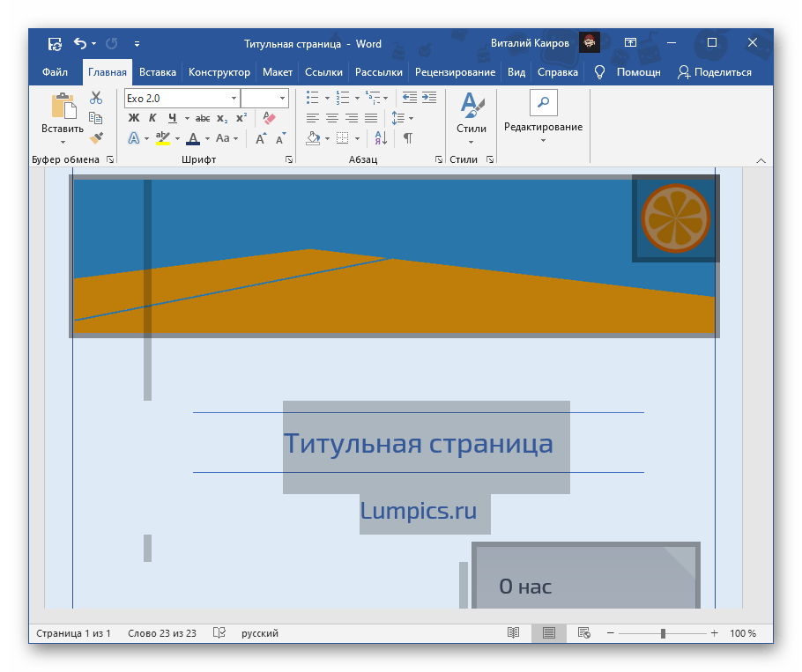Click the word count Слово 23 из 23
The width and height of the screenshot is (802, 672).
point(162,633)
